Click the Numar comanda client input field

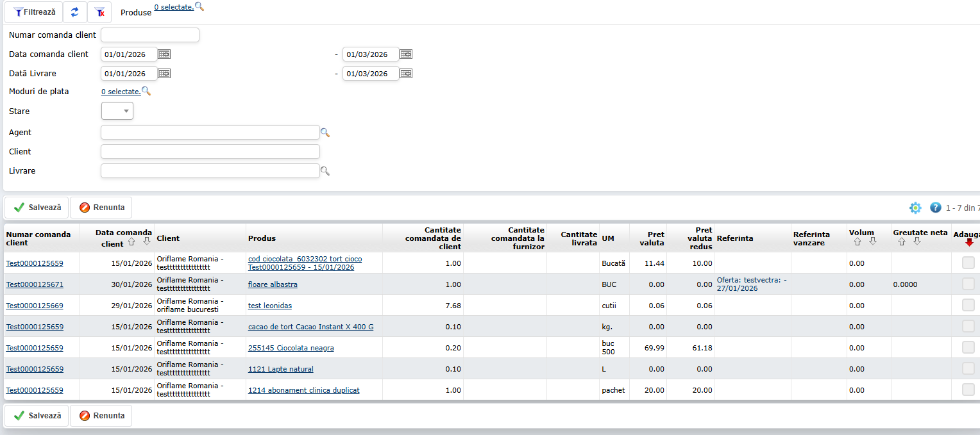(150, 35)
